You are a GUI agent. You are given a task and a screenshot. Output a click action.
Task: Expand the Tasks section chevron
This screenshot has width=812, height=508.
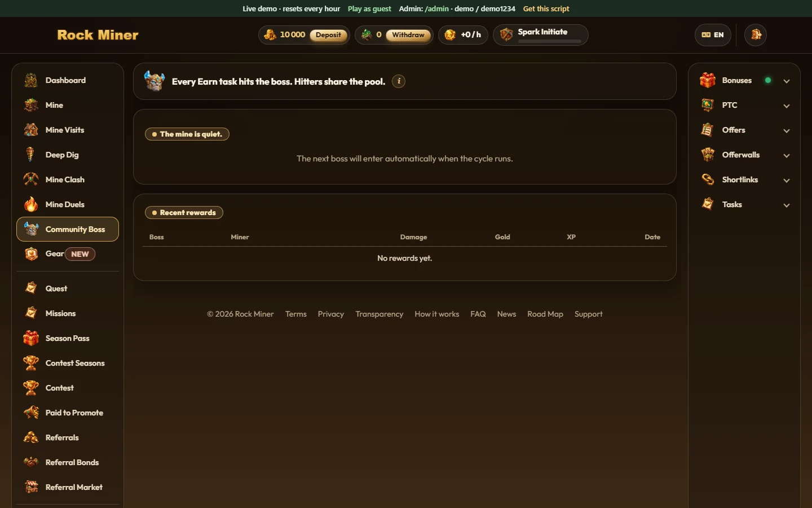tap(787, 205)
